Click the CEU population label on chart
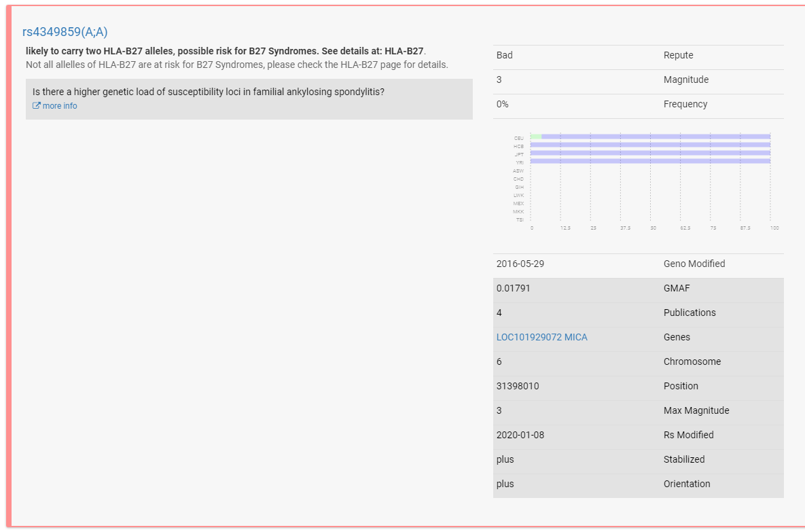 [519, 138]
